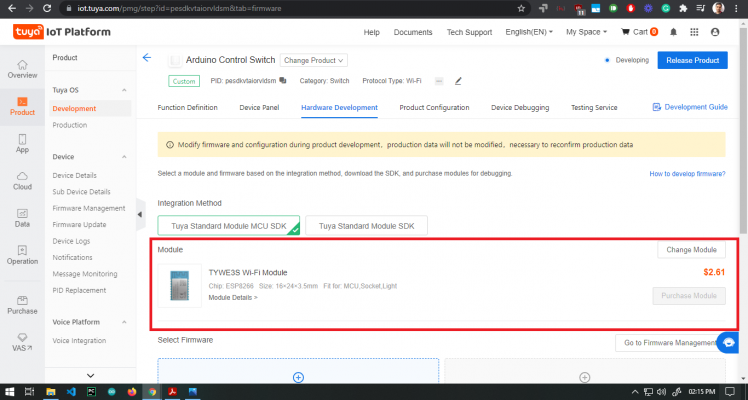Click the plus icon in right firmware card
This screenshot has width=748, height=400.
[584, 378]
